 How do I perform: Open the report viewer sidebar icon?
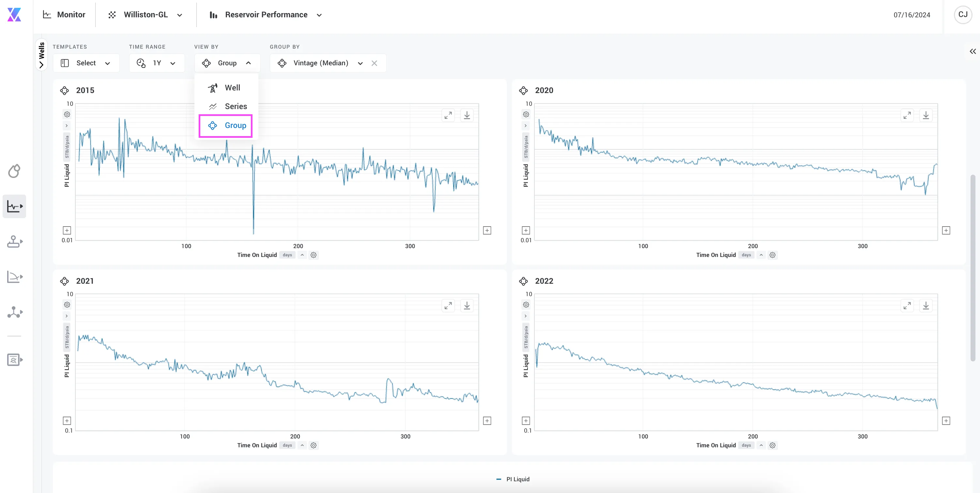(14, 359)
